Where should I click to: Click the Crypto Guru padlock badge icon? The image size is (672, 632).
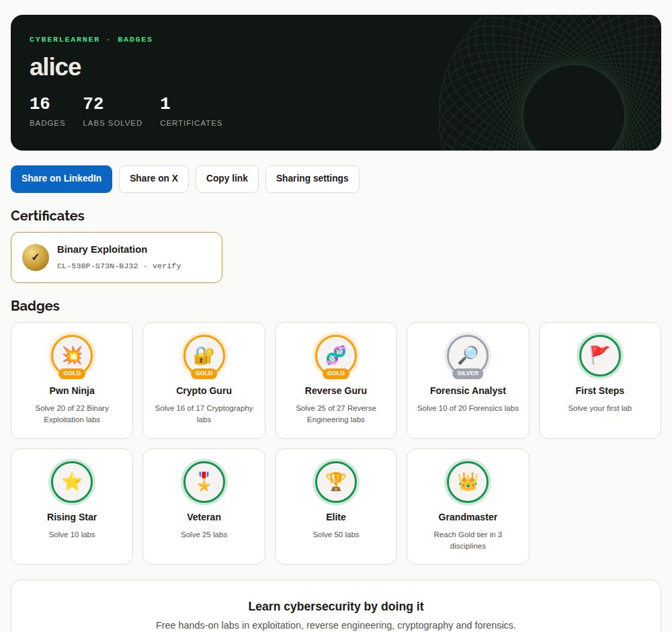(x=204, y=356)
